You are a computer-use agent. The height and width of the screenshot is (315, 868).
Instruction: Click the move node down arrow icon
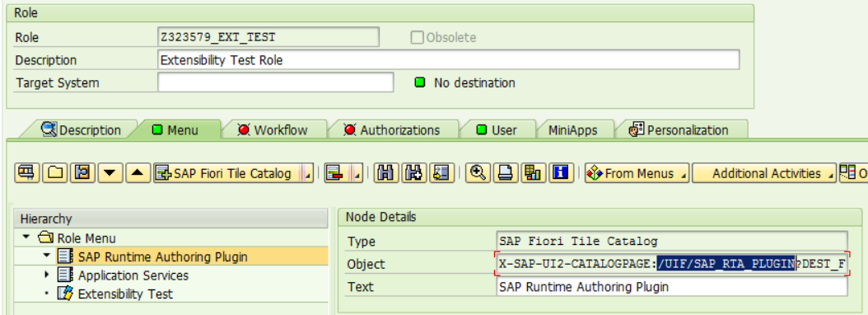tap(110, 173)
